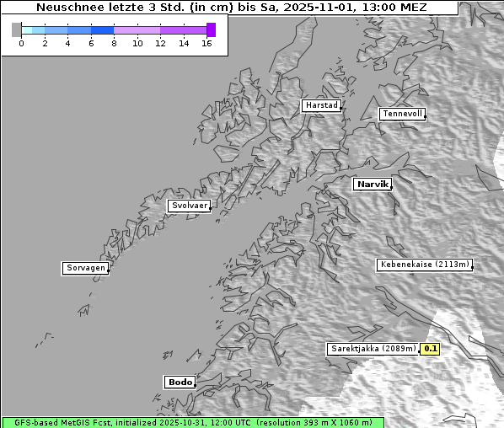Click the legend tick label 4

pyautogui.click(x=67, y=43)
